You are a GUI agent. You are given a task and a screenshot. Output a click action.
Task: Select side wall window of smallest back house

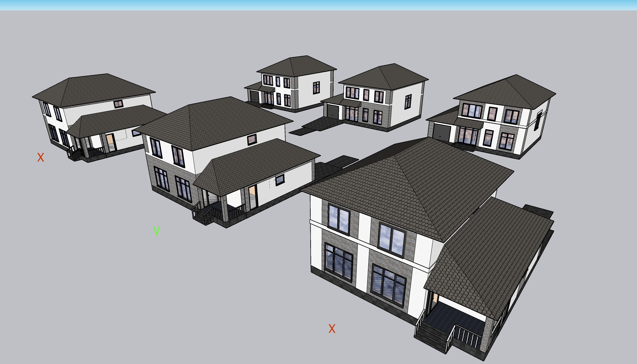(316, 88)
